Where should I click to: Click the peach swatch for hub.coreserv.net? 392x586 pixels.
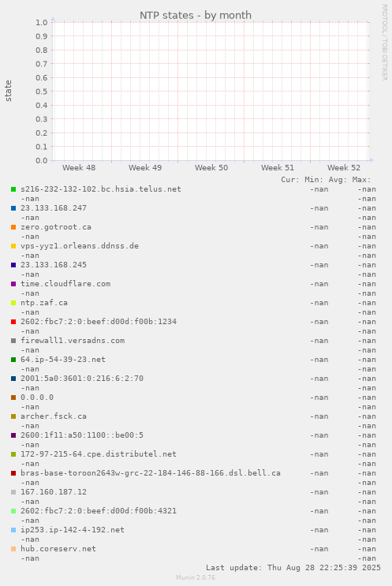coord(13,549)
